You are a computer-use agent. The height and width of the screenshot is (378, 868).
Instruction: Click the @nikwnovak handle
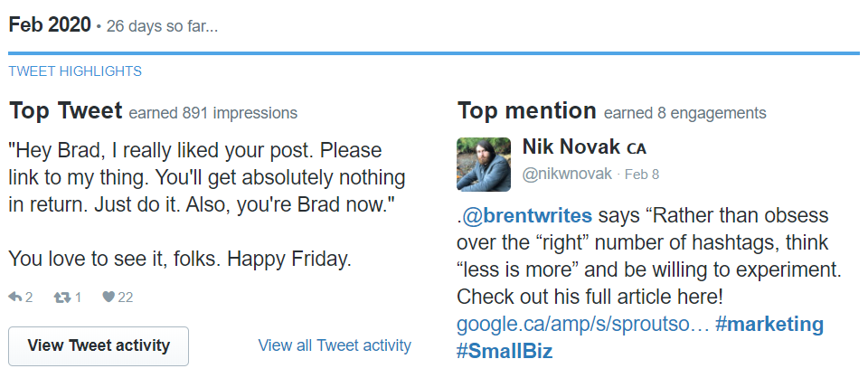pyautogui.click(x=566, y=174)
